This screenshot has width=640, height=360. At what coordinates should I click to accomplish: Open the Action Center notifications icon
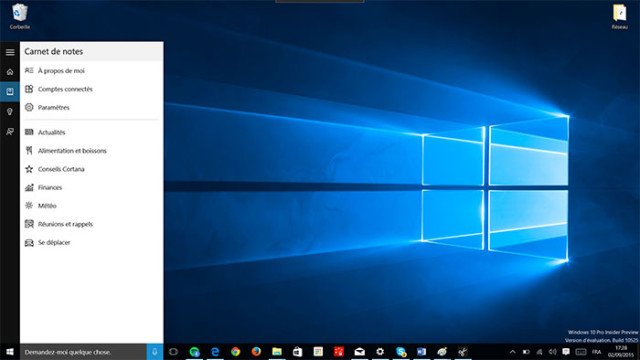(x=566, y=352)
